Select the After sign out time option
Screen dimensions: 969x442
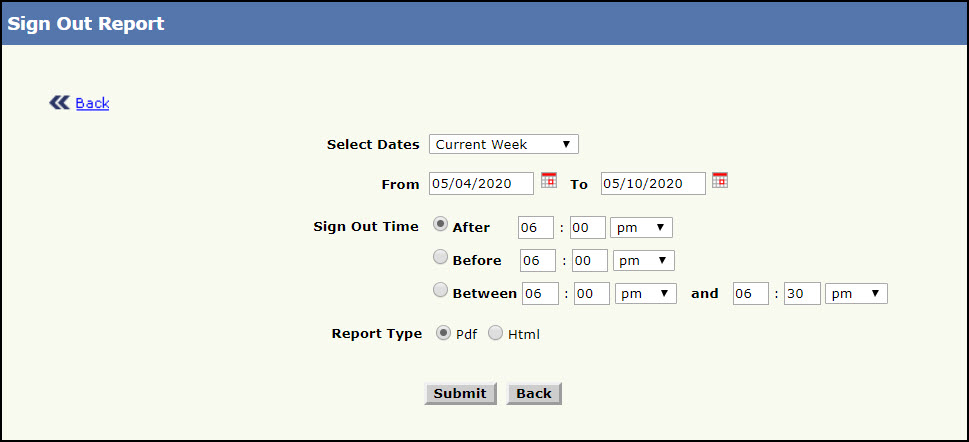[x=441, y=225]
